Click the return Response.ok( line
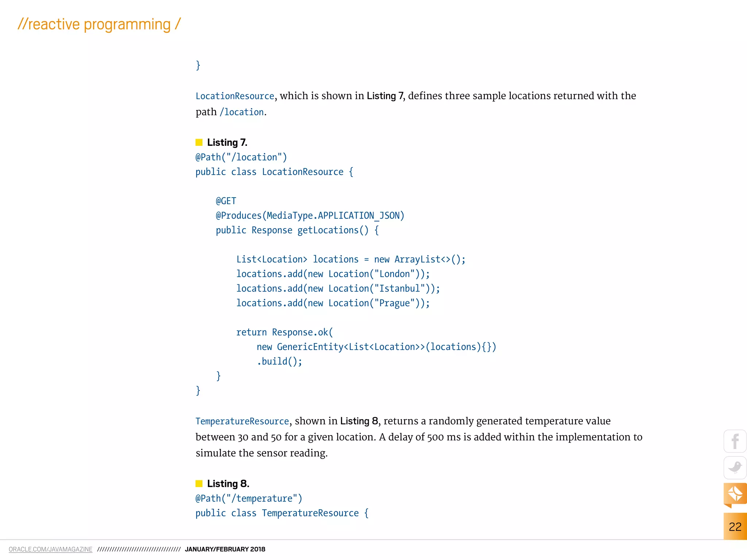This screenshot has height=560, width=747. [285, 332]
